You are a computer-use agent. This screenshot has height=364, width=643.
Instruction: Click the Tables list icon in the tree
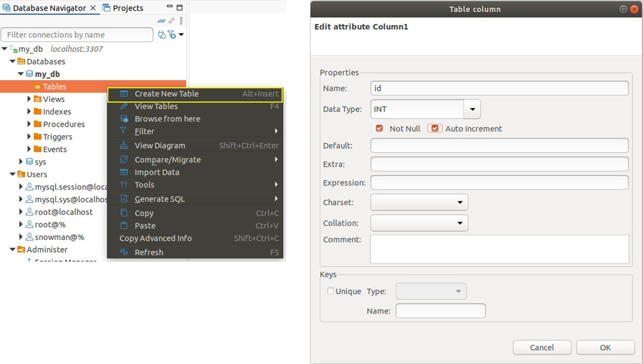click(x=37, y=87)
